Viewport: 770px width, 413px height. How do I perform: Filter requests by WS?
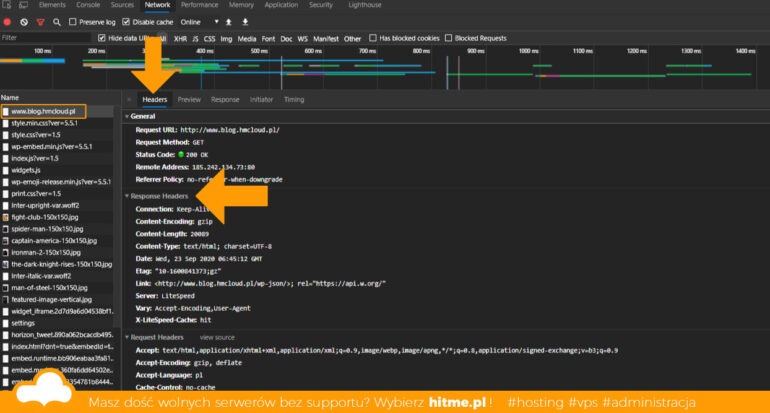(x=302, y=38)
